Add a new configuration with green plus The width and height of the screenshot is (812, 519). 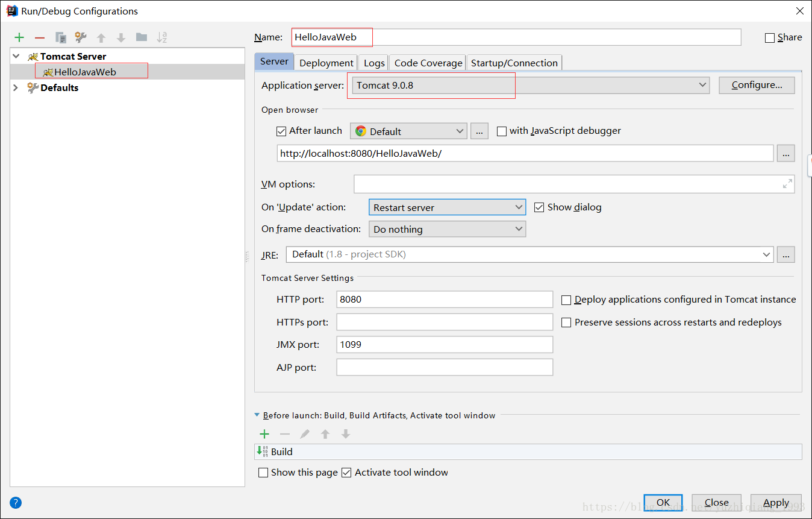(x=19, y=37)
